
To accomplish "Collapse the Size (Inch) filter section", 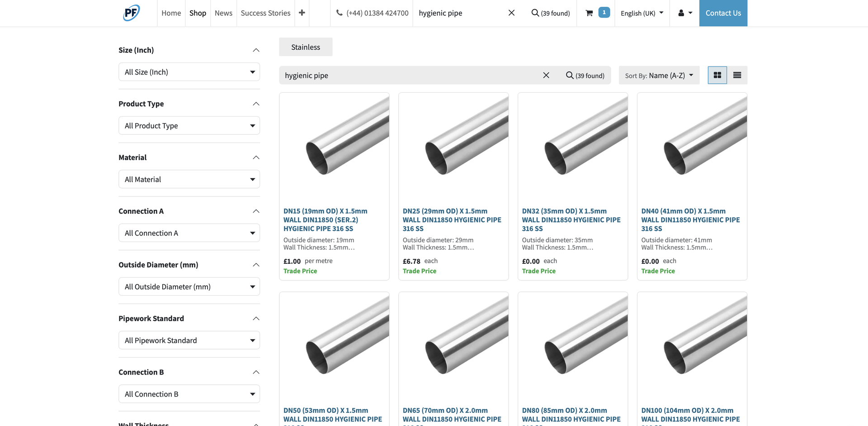I will click(256, 50).
